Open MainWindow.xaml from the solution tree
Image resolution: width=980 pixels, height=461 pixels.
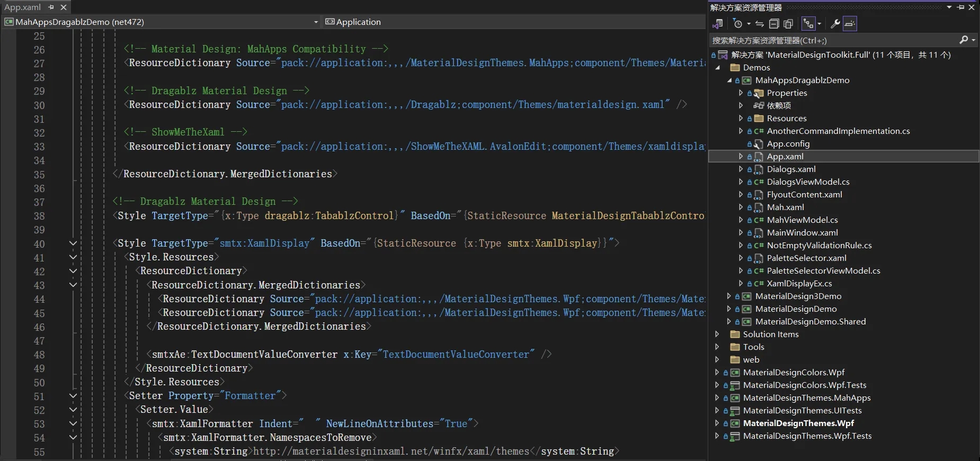coord(802,232)
